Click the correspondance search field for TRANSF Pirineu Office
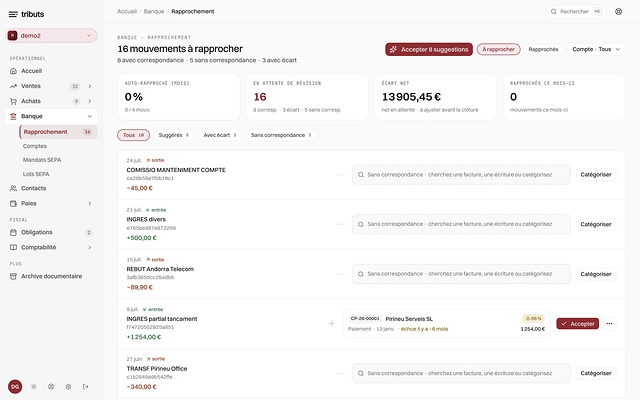This screenshot has width=640, height=400. click(461, 373)
